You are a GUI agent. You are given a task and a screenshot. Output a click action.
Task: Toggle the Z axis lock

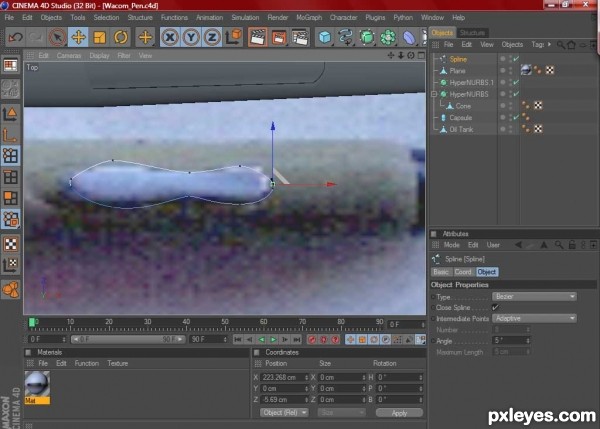[x=212, y=38]
